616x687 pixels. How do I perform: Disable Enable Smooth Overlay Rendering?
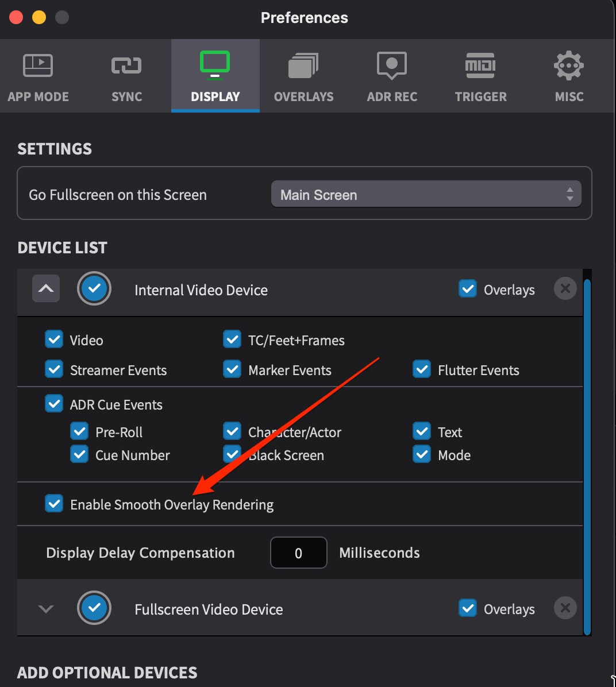coord(54,504)
